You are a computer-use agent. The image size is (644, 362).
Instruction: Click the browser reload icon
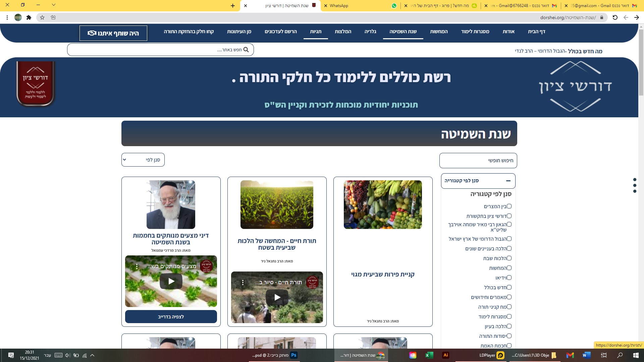615,17
